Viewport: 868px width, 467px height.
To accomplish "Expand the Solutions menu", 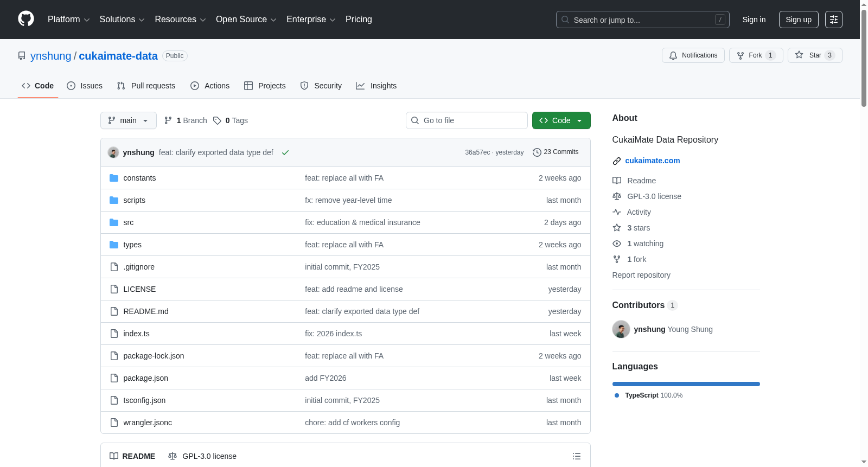I will pos(122,20).
